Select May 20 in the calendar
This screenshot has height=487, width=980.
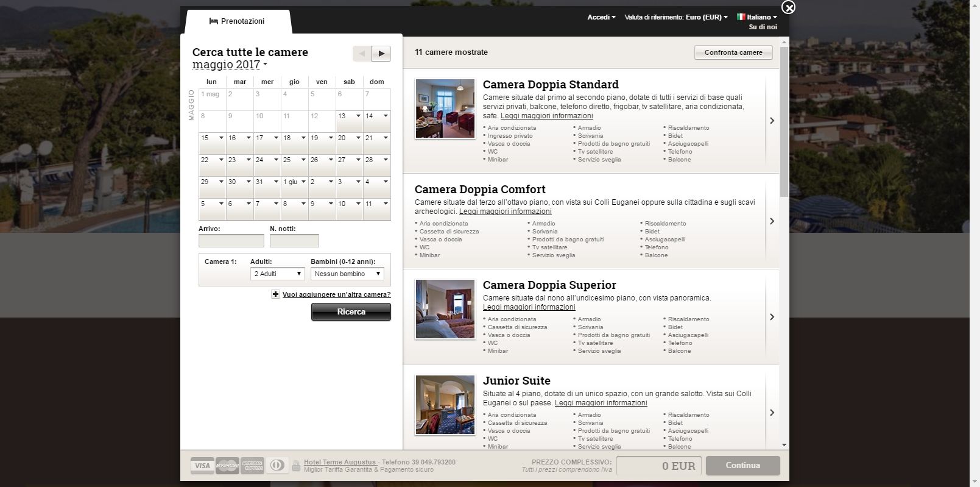[x=349, y=143]
